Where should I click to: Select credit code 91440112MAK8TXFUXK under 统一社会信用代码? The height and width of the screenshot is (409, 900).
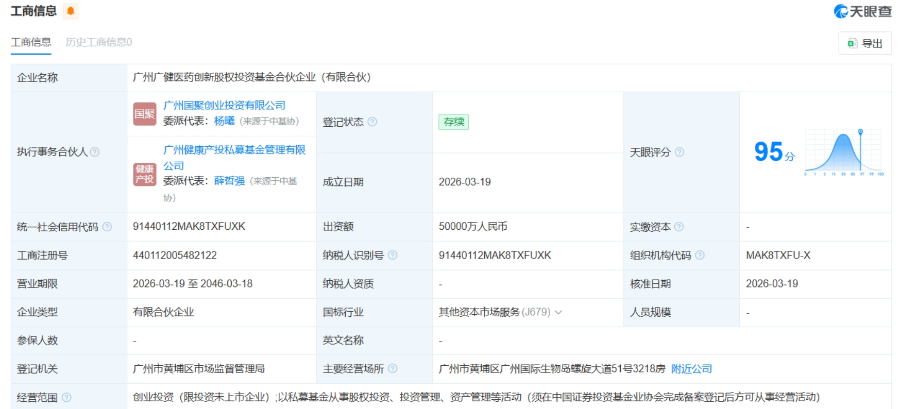click(189, 227)
